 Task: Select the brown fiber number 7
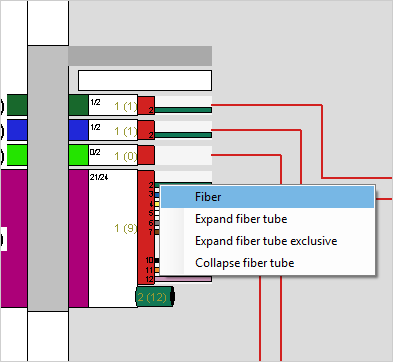tap(157, 232)
